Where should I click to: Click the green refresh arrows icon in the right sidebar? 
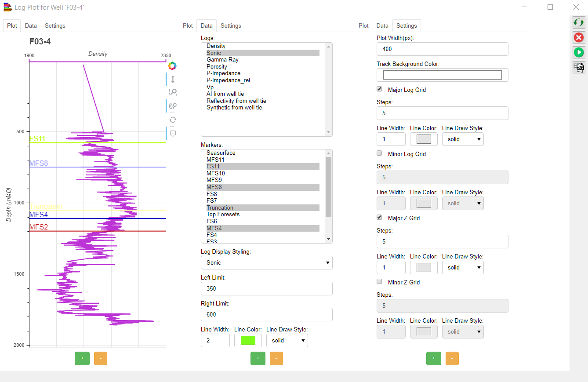579,23
